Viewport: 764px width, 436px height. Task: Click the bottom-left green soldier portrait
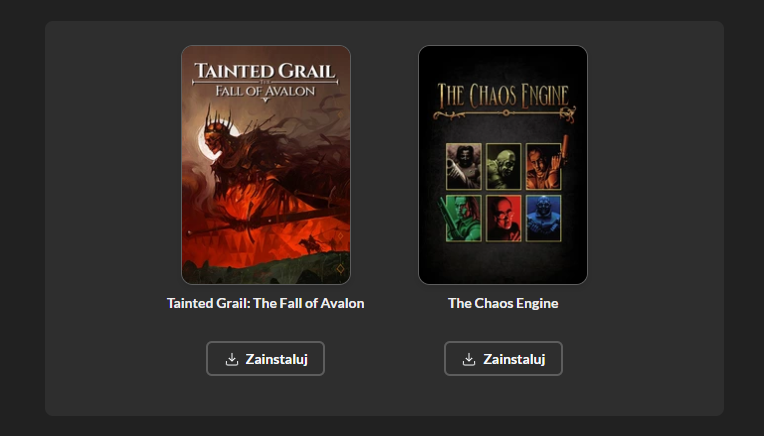(x=464, y=218)
